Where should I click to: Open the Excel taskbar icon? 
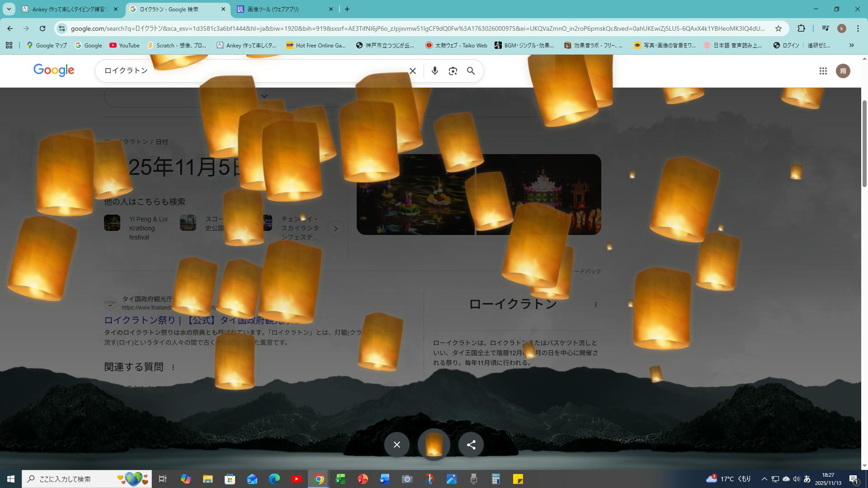(340, 479)
